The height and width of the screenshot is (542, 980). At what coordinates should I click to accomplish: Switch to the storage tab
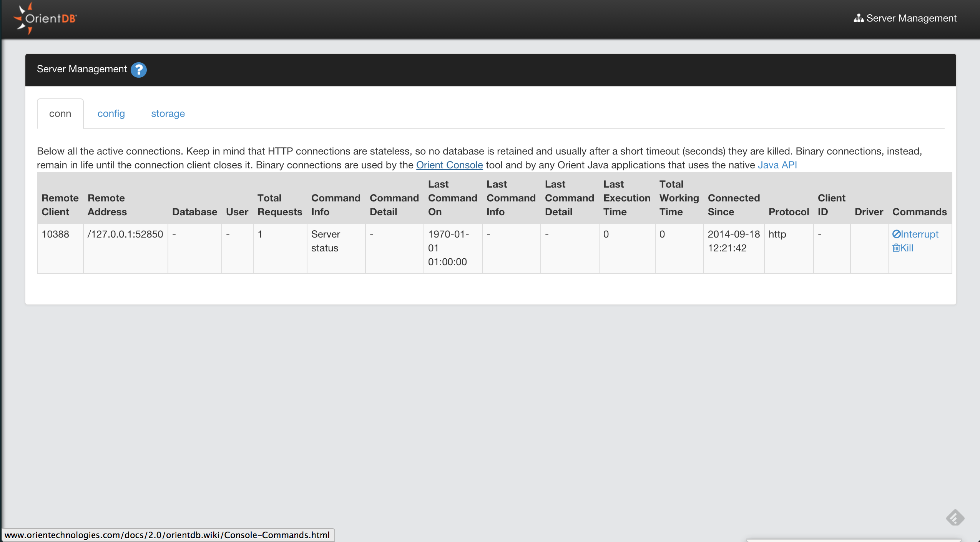168,114
